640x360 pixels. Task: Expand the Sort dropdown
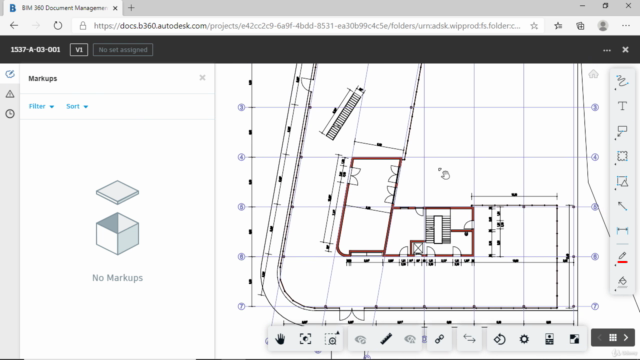point(77,106)
